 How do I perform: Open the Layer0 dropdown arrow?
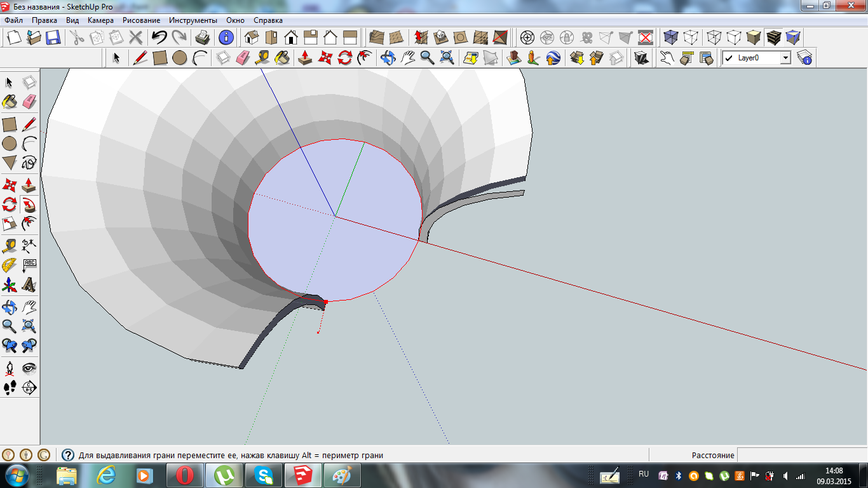(785, 58)
